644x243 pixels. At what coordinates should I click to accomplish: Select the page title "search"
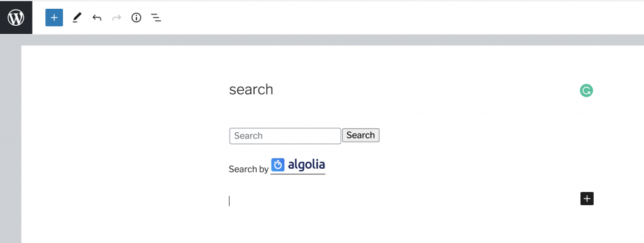click(x=251, y=89)
